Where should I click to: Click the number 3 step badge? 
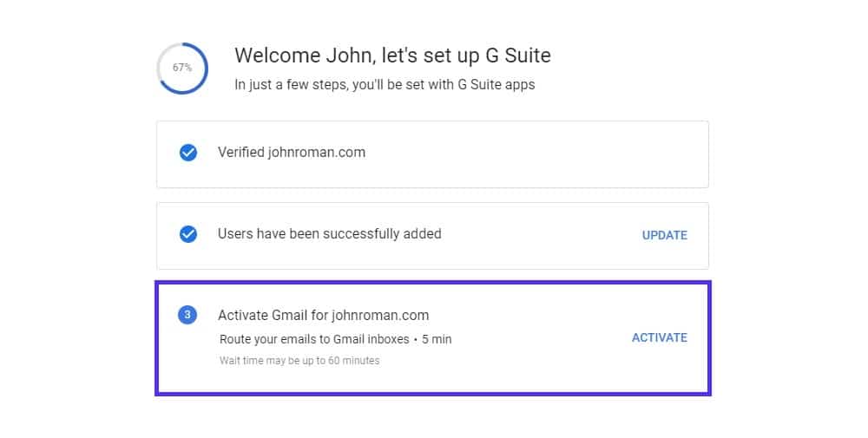[x=187, y=315]
